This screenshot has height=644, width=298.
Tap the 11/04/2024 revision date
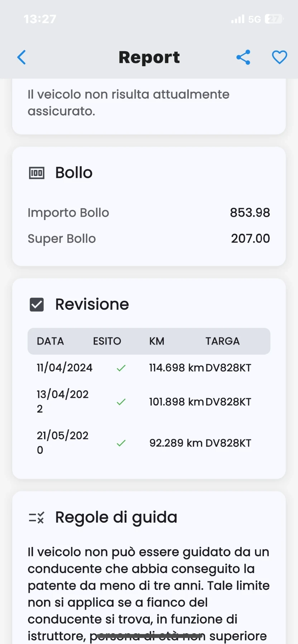(x=64, y=368)
